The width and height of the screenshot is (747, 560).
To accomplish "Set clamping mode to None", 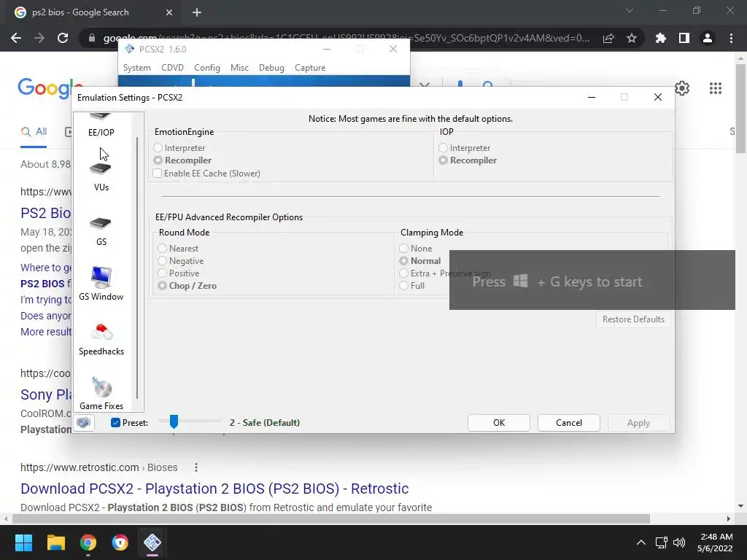I will coord(415,249).
